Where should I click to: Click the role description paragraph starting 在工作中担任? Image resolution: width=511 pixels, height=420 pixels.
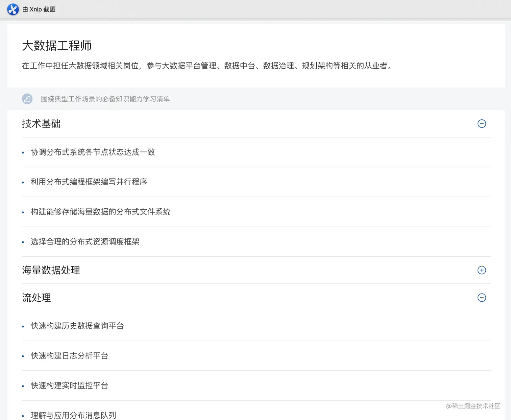point(207,66)
